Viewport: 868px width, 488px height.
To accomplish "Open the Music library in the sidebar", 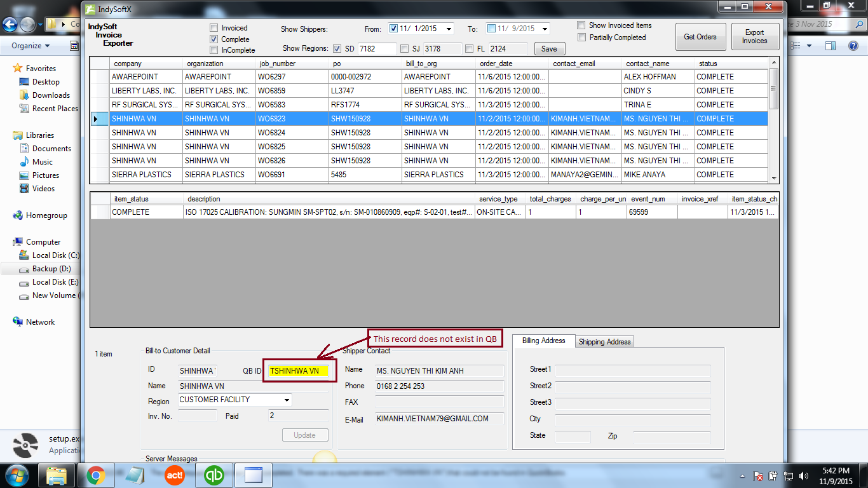I will [x=43, y=162].
